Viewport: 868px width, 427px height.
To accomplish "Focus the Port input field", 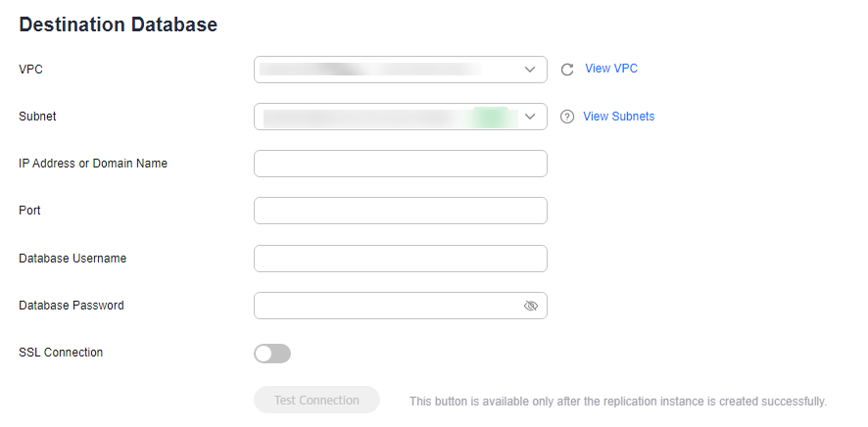I will (x=401, y=211).
